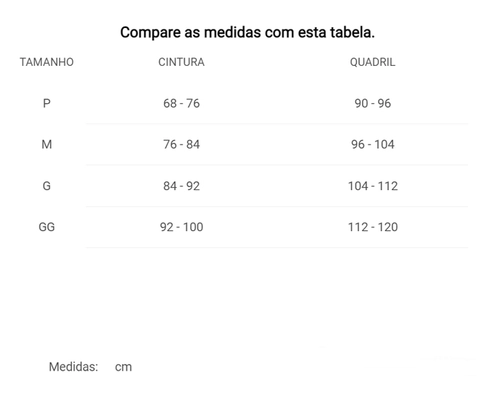Select hip value 112 - 120
This screenshot has width=500, height=394.
click(x=373, y=227)
